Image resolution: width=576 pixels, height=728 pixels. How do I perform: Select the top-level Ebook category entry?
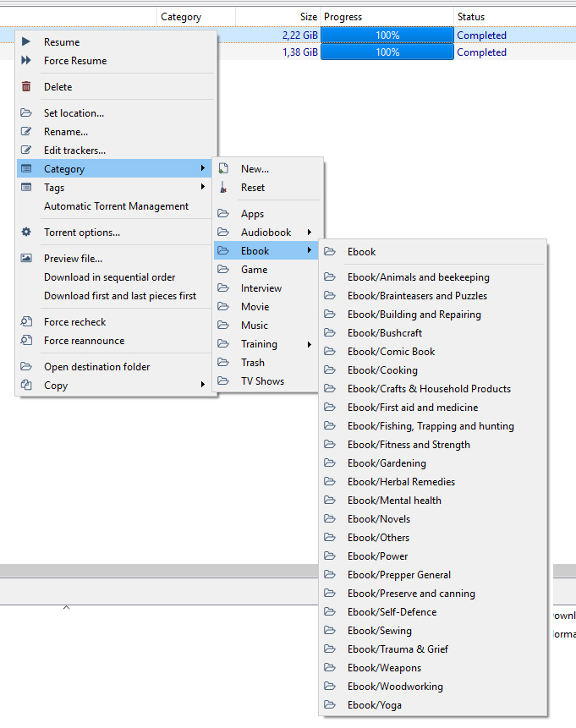[x=433, y=252]
